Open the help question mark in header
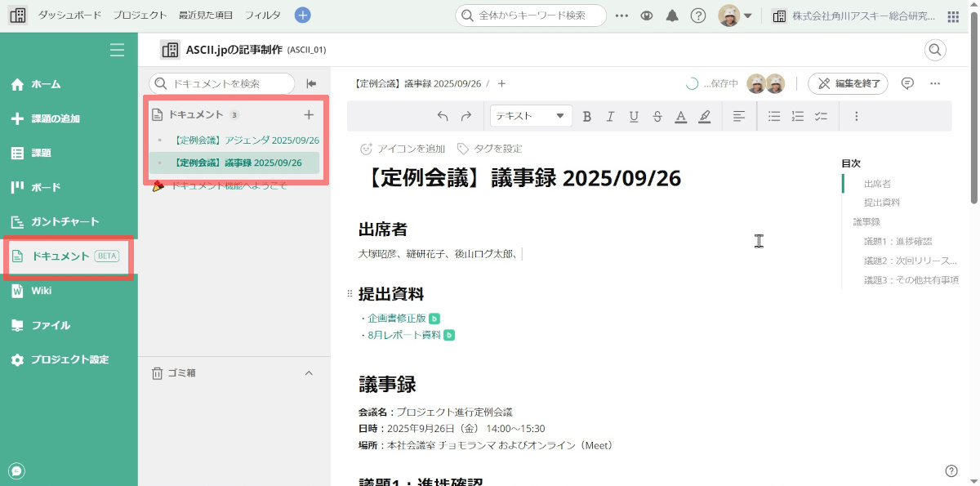Viewport: 980px width, 486px height. (x=697, y=16)
